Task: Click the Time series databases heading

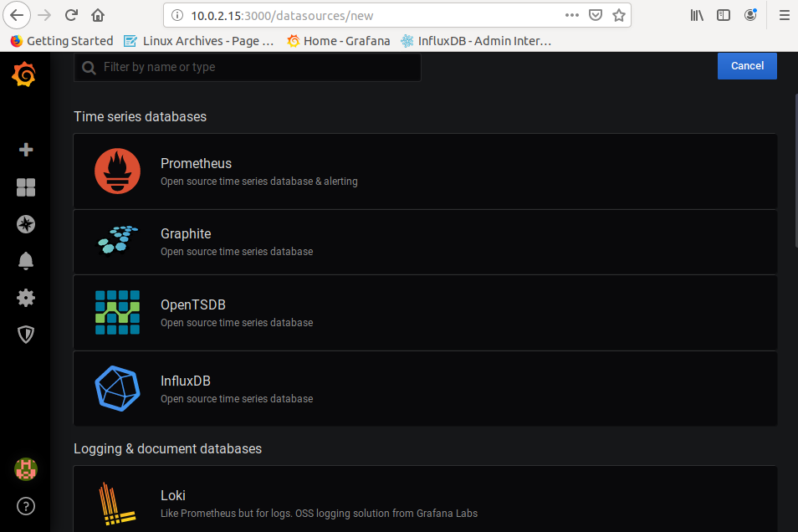Action: tap(140, 116)
